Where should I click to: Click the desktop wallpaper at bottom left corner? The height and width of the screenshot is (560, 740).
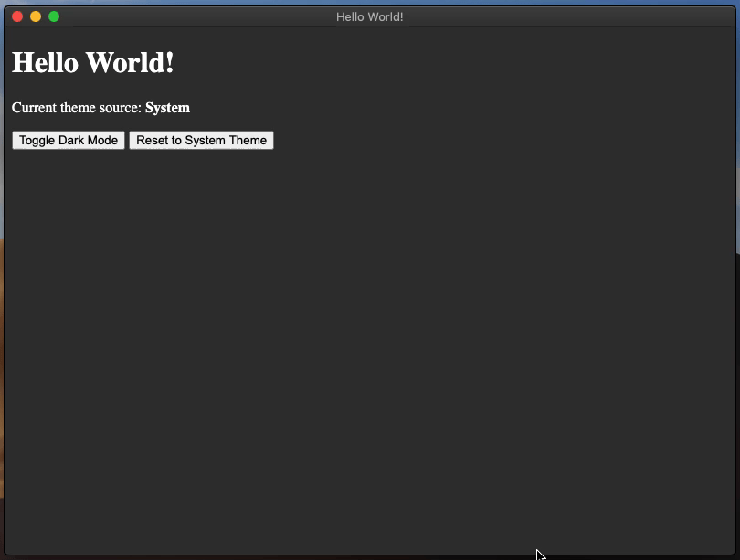[3, 557]
